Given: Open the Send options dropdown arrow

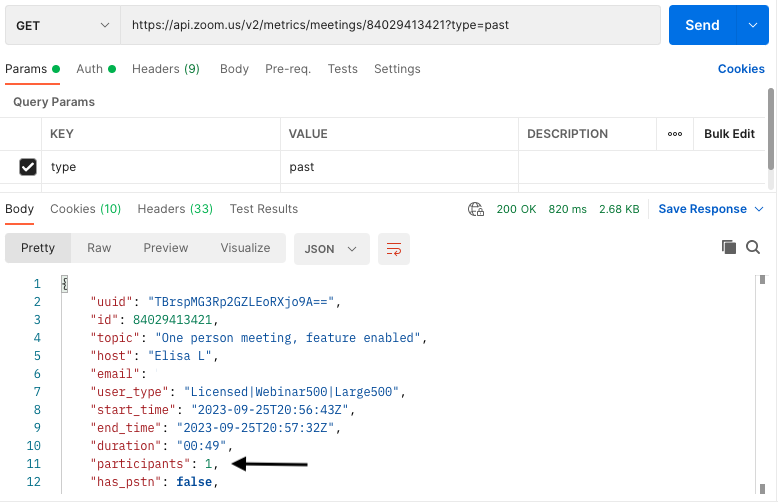Looking at the screenshot, I should click(753, 25).
